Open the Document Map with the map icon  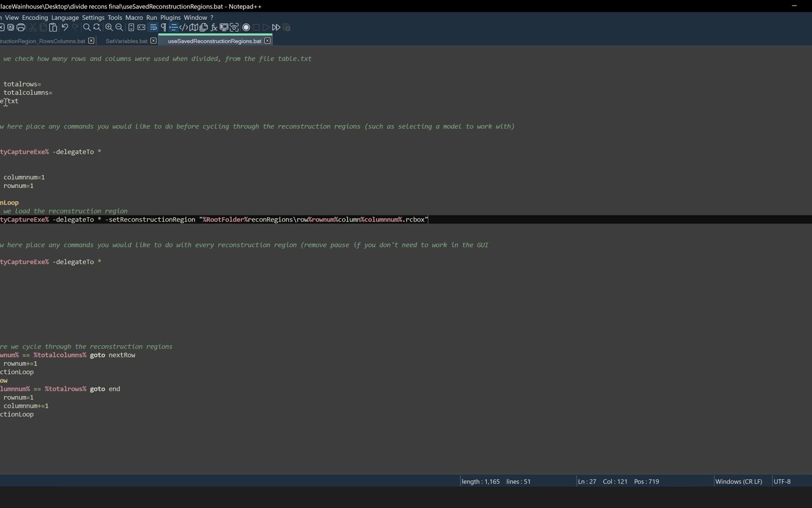pos(194,28)
